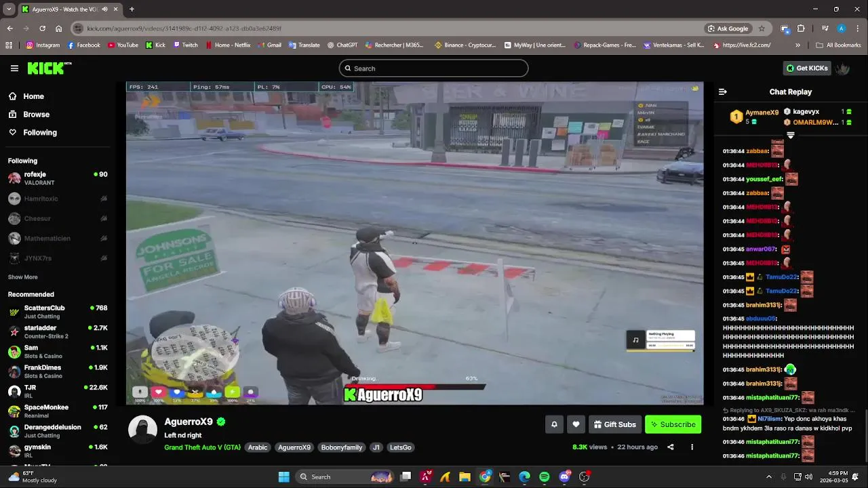868x488 pixels.
Task: Open the Chrome profile avatar
Action: (842, 28)
